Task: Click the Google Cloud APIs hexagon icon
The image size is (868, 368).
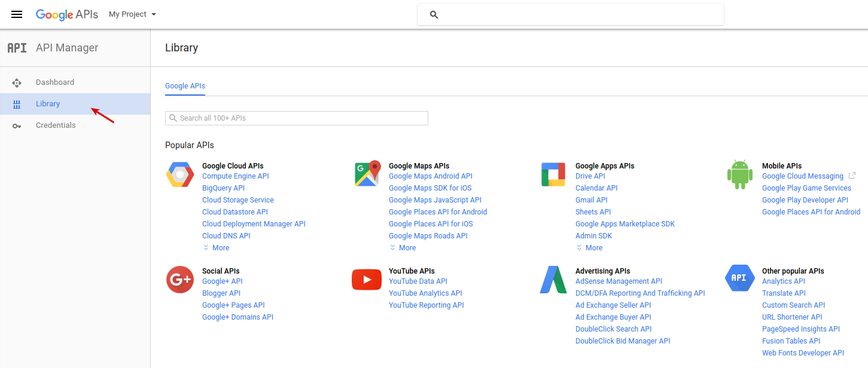Action: tap(180, 174)
